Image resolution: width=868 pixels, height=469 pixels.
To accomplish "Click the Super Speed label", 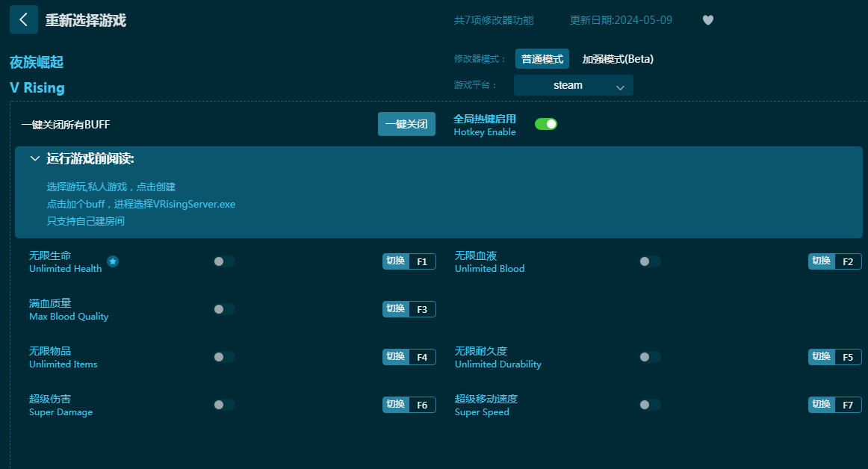I will point(482,412).
